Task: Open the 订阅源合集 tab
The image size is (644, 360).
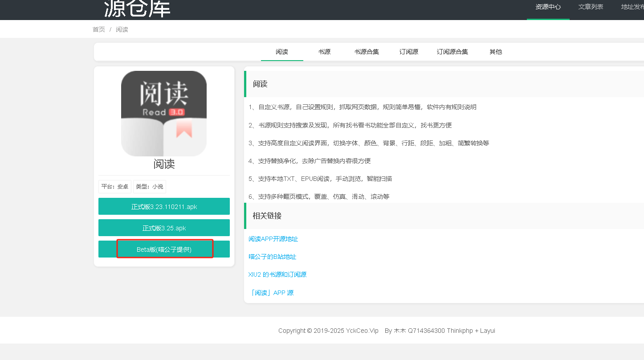Action: pos(452,52)
